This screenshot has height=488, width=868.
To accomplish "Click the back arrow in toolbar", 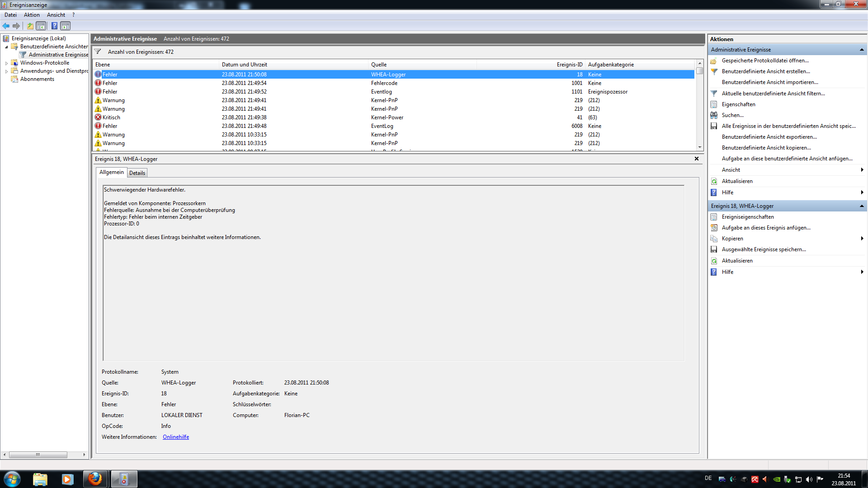I will pos(6,26).
